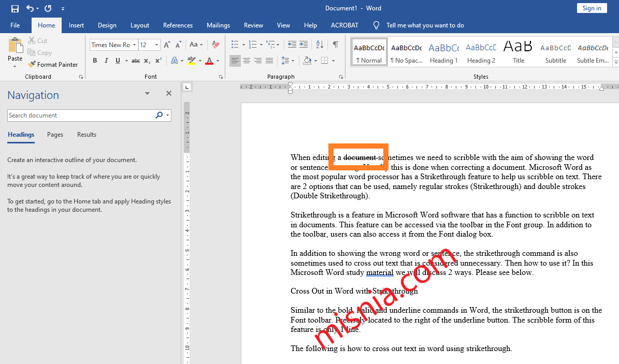This screenshot has height=364, width=619.
Task: Apply strikethrough formatting from the Font group
Action: pos(135,61)
